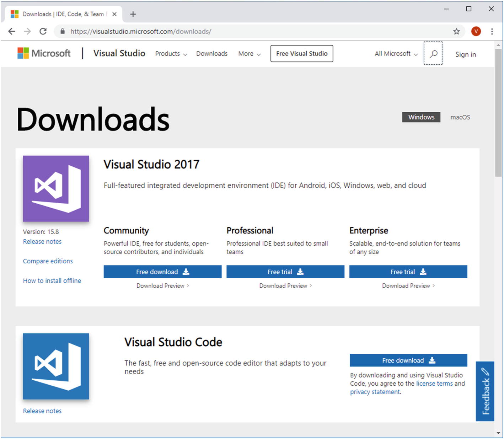Image resolution: width=504 pixels, height=439 pixels.
Task: Click the Enterprise Free trial button
Action: click(x=408, y=272)
